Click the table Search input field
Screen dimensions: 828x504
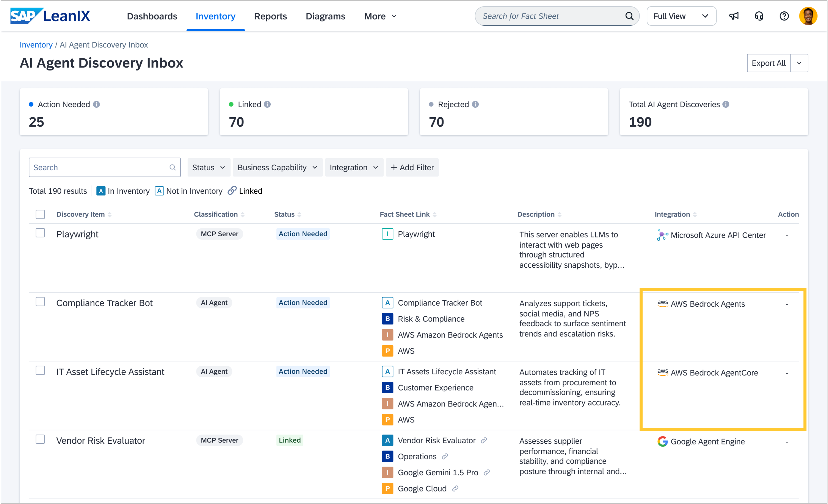[x=101, y=167]
